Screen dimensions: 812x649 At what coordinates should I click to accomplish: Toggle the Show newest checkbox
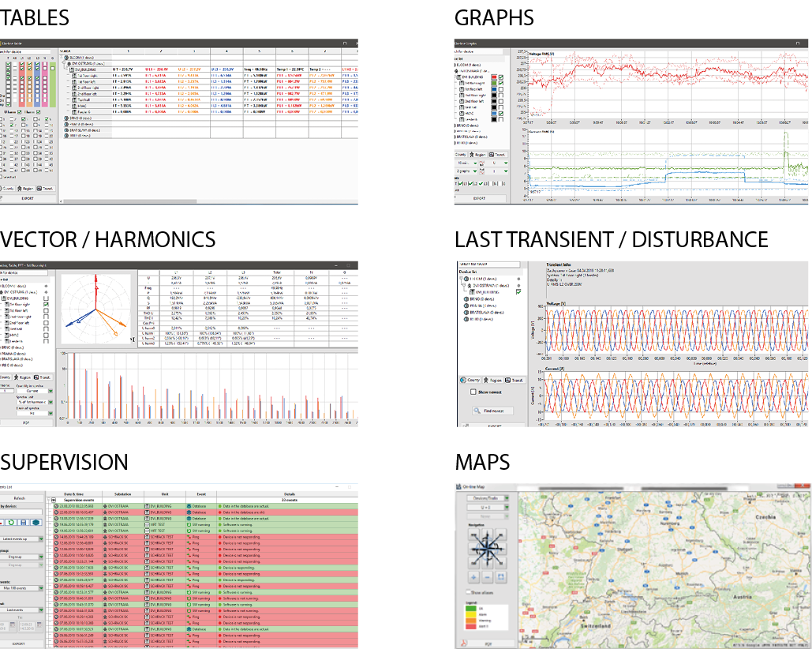pyautogui.click(x=473, y=392)
